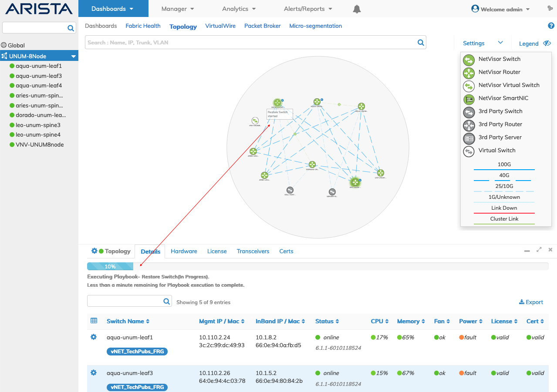Screen dimensions: 557x392
Task: Select Global in the sidebar tree
Action: [16, 45]
